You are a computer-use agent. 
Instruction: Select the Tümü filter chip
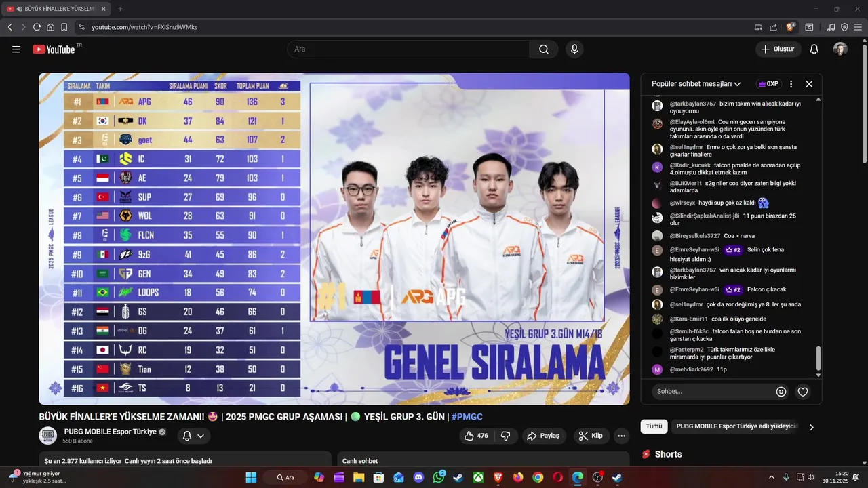654,426
